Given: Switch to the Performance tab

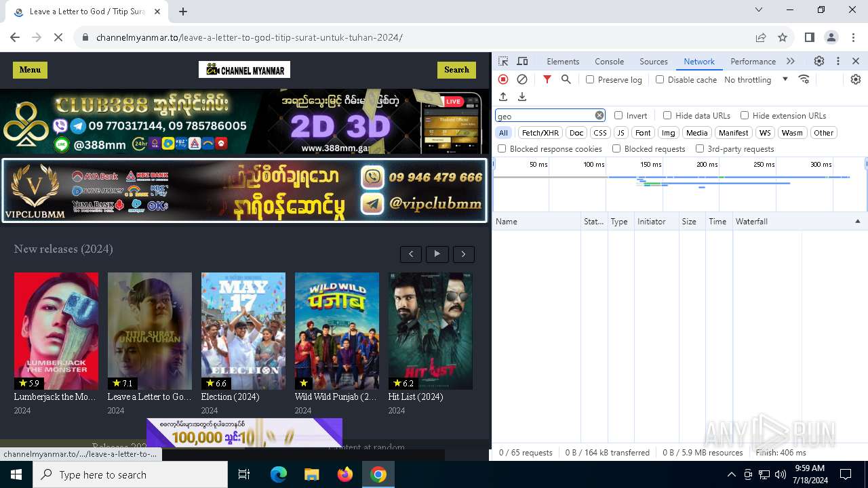Looking at the screenshot, I should coord(753,61).
